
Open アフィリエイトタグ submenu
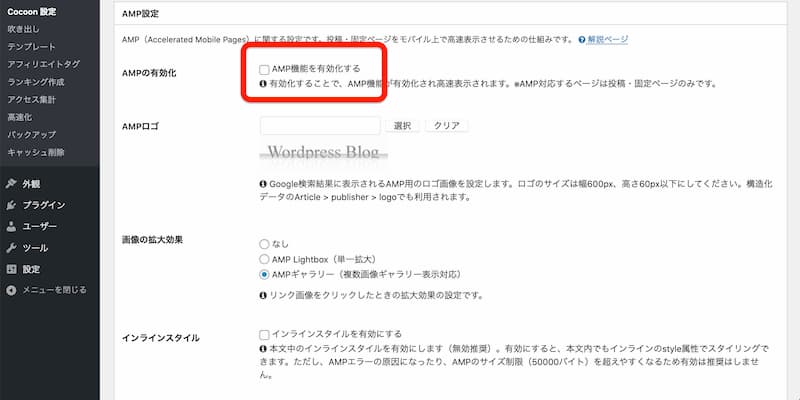tap(43, 64)
